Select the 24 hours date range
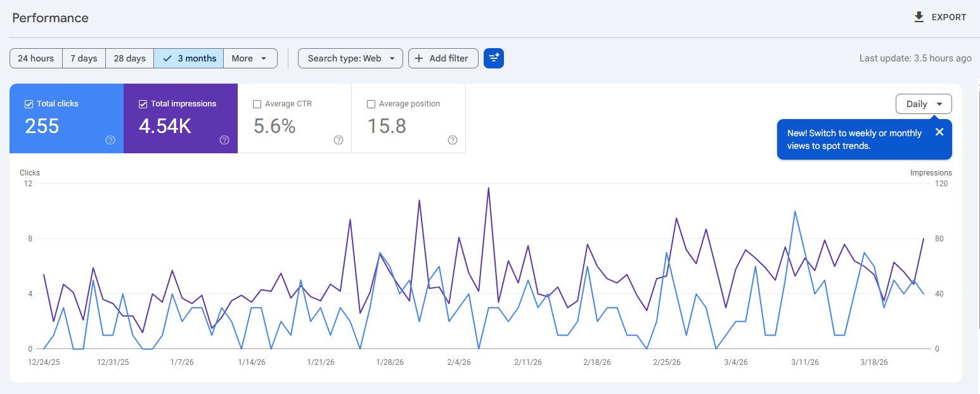The height and width of the screenshot is (394, 980). pos(35,58)
